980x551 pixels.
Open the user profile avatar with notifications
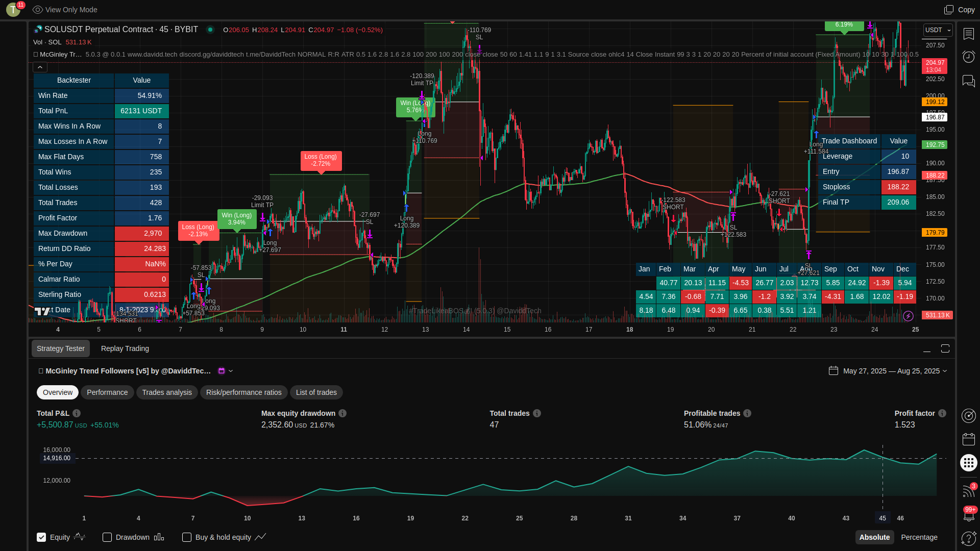[14, 9]
